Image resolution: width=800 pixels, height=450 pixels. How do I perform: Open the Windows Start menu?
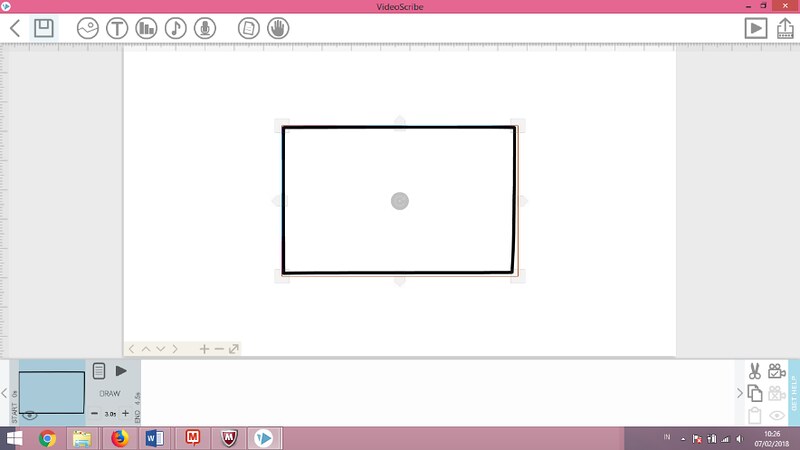pos(14,438)
